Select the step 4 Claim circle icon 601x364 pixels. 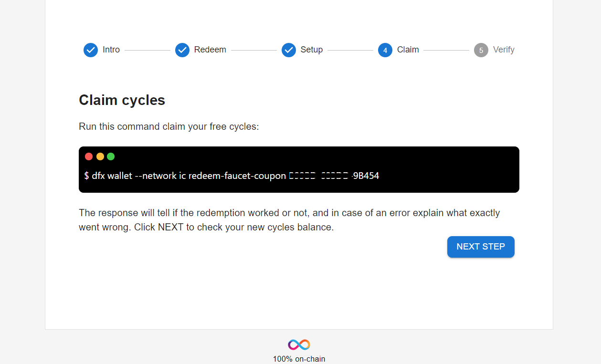coord(385,50)
